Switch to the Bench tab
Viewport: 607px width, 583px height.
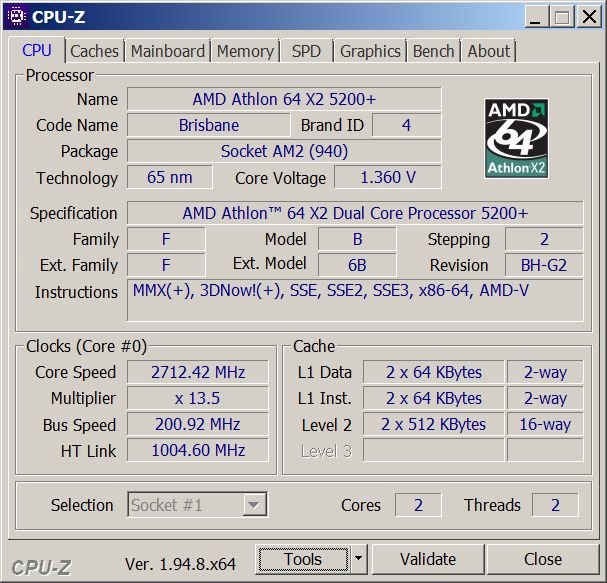coord(433,51)
